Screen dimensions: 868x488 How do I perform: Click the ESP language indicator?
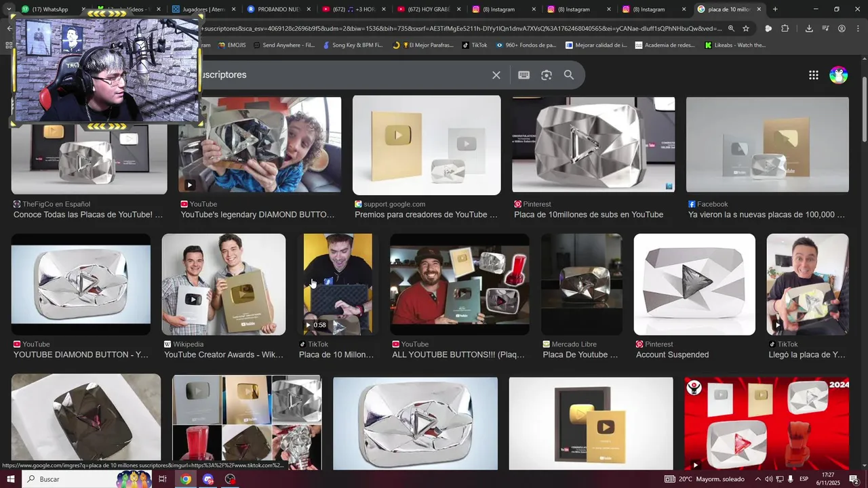804,479
